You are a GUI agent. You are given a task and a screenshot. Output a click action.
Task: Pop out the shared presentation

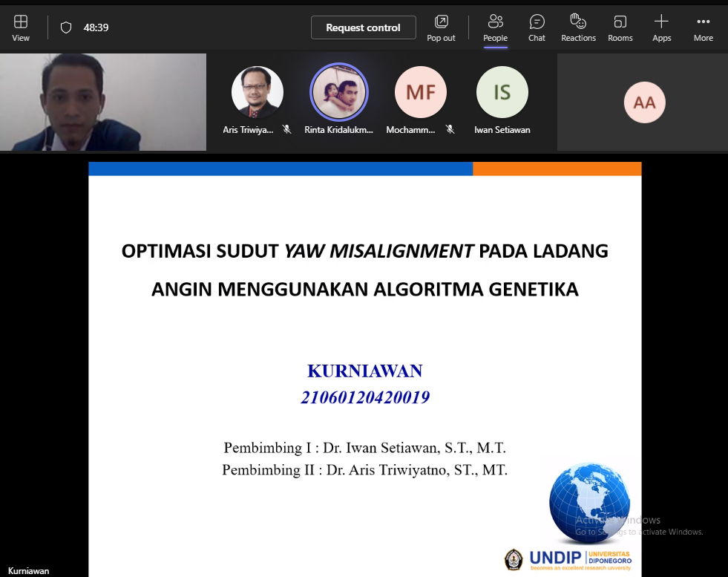tap(441, 27)
